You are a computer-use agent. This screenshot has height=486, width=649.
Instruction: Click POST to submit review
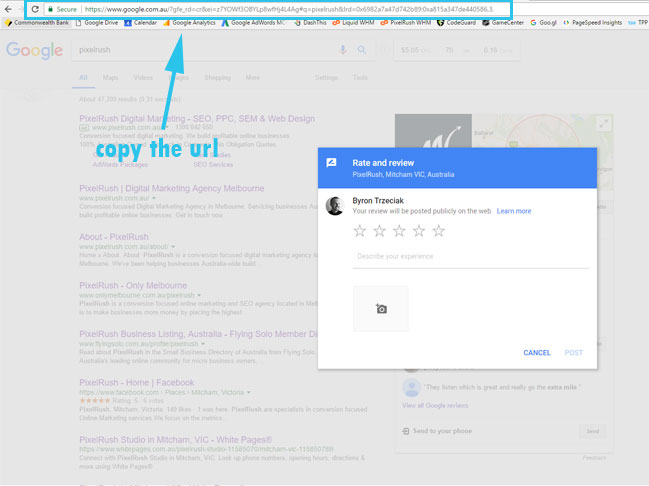click(574, 353)
